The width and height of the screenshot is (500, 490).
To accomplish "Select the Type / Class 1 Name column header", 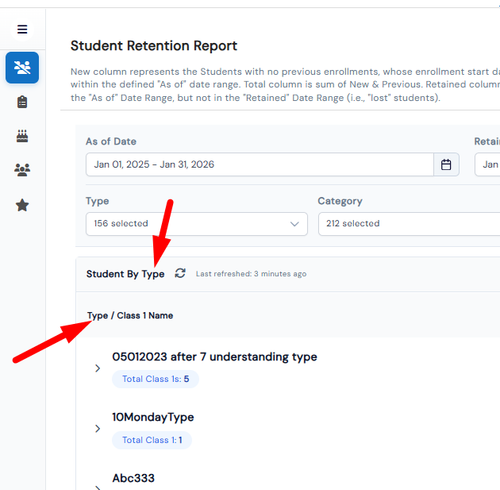I will 130,315.
